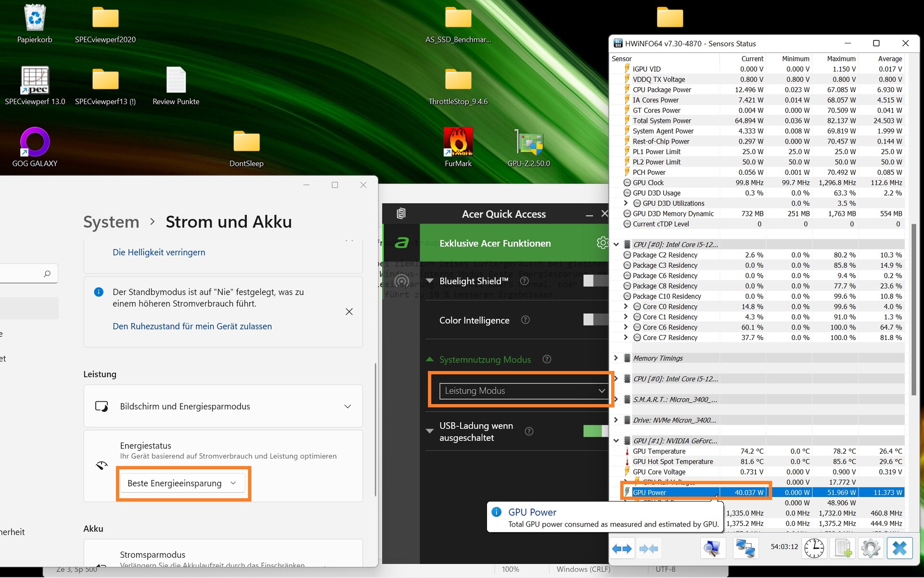Image resolution: width=924 pixels, height=578 pixels.
Task: Minimize the Acer Quick Access window
Action: tap(589, 215)
